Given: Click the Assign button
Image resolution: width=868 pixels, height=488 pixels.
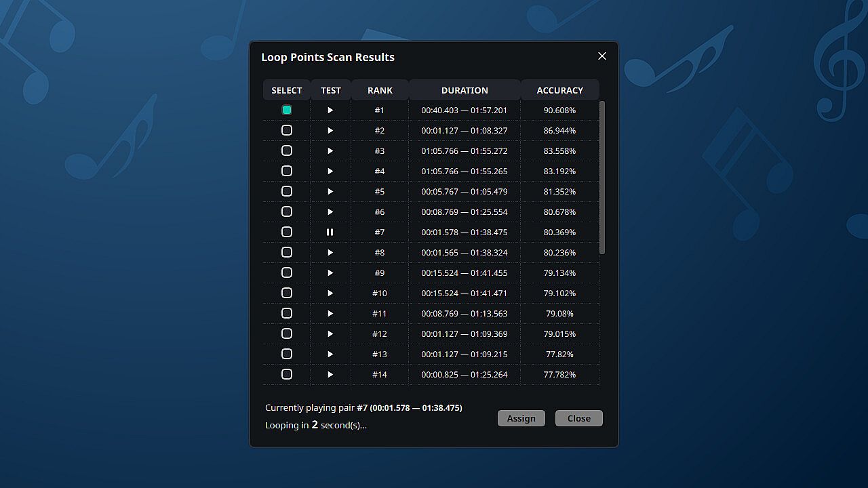Looking at the screenshot, I should coord(521,418).
